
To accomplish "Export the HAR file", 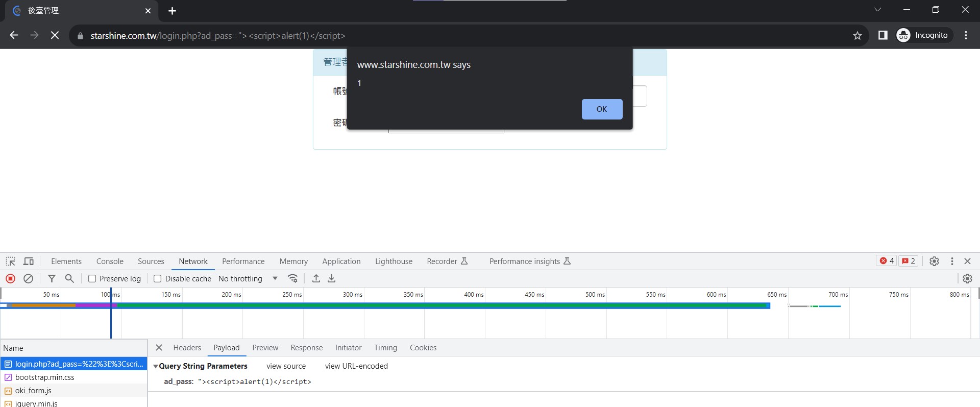I will click(x=332, y=278).
